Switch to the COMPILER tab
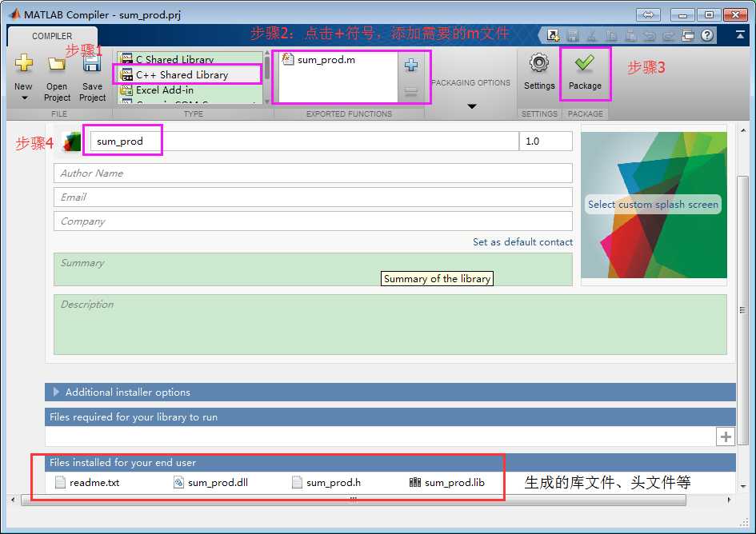This screenshot has width=756, height=534. (52, 36)
